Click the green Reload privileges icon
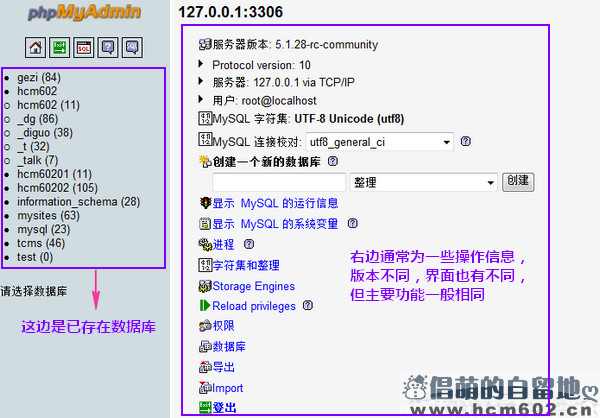Viewport: 600px width, 418px height. (205, 305)
